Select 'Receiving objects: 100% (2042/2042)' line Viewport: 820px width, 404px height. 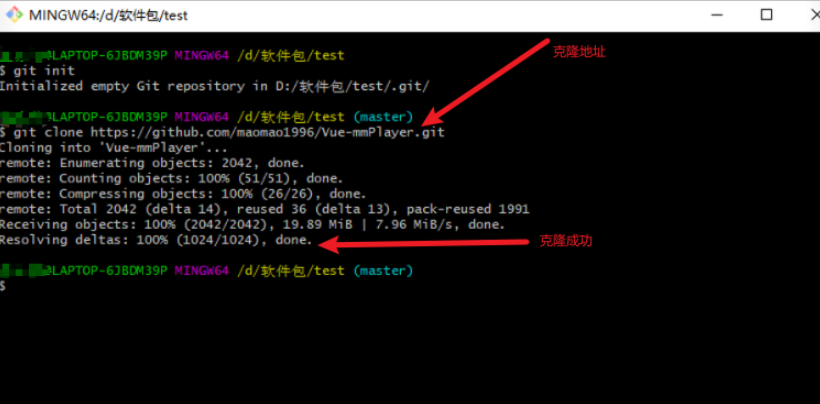point(253,225)
